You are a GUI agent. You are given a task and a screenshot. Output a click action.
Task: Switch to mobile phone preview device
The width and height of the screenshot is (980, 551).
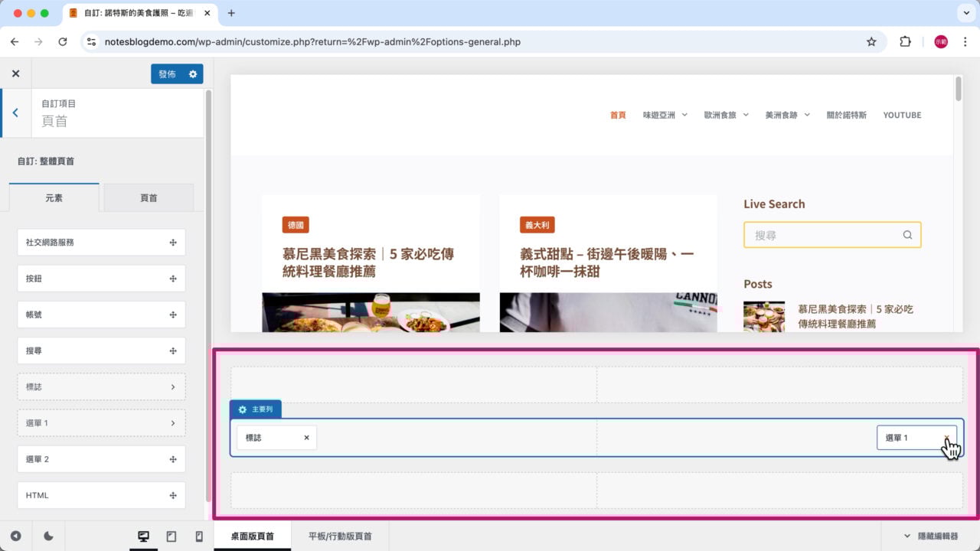pyautogui.click(x=199, y=536)
